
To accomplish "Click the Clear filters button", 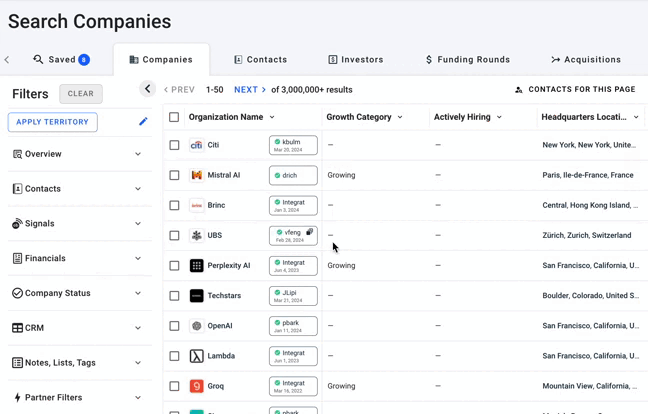I will 81,94.
